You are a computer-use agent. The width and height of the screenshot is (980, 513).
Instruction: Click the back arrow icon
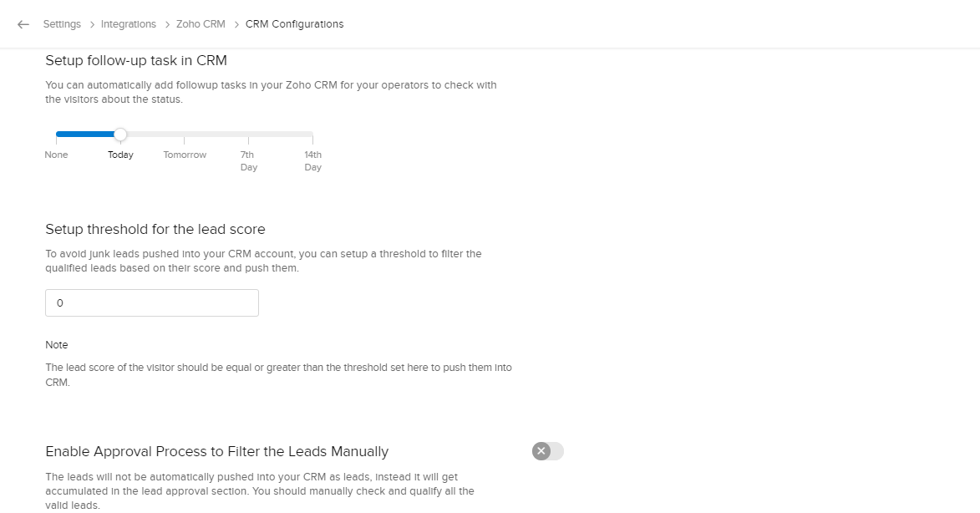click(23, 24)
